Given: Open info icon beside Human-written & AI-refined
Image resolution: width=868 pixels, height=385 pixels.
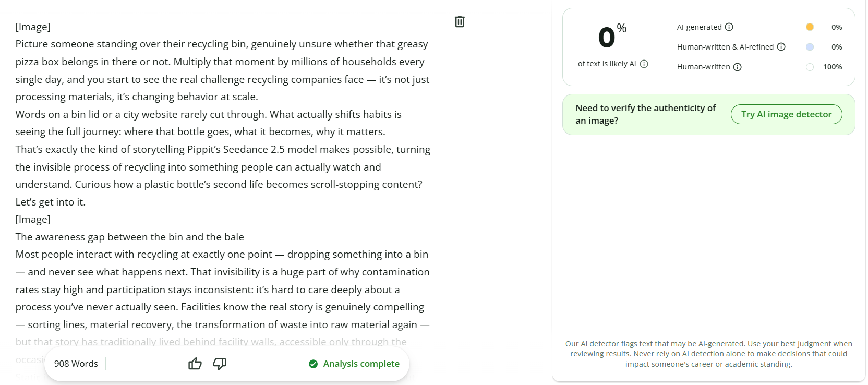Looking at the screenshot, I should (781, 47).
